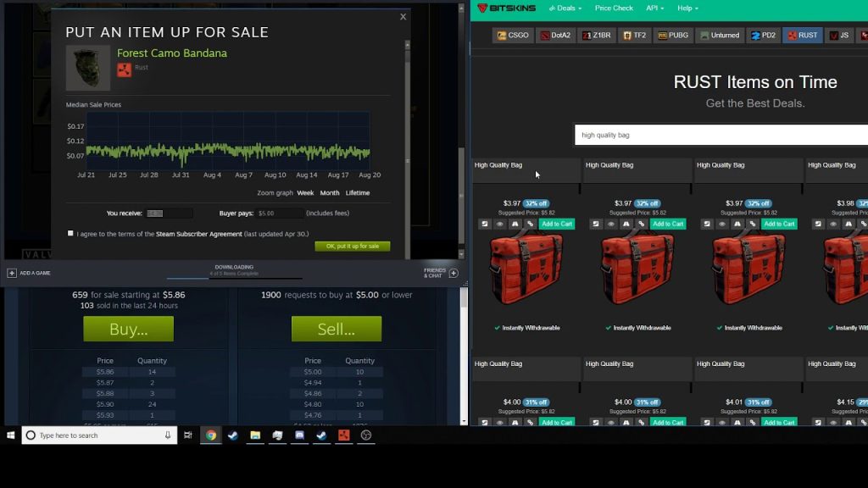Screen dimensions: 868x488
Task: Focus the Buyer pays price field
Action: click(280, 213)
